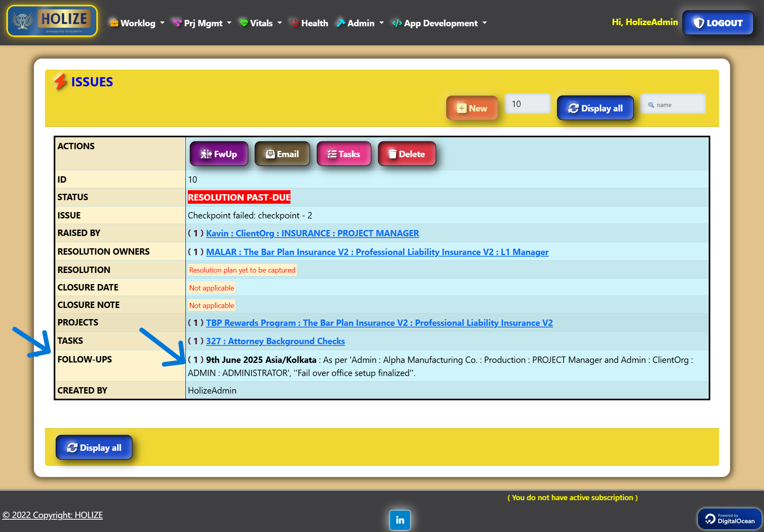The width and height of the screenshot is (764, 532).
Task: Open Tasks for this issue
Action: tap(344, 154)
